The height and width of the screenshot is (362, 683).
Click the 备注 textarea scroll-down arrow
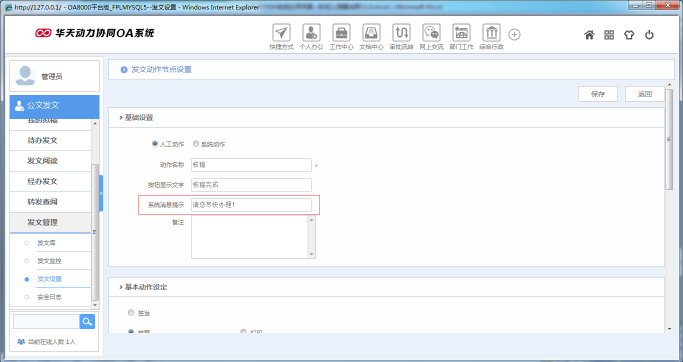[311, 254]
